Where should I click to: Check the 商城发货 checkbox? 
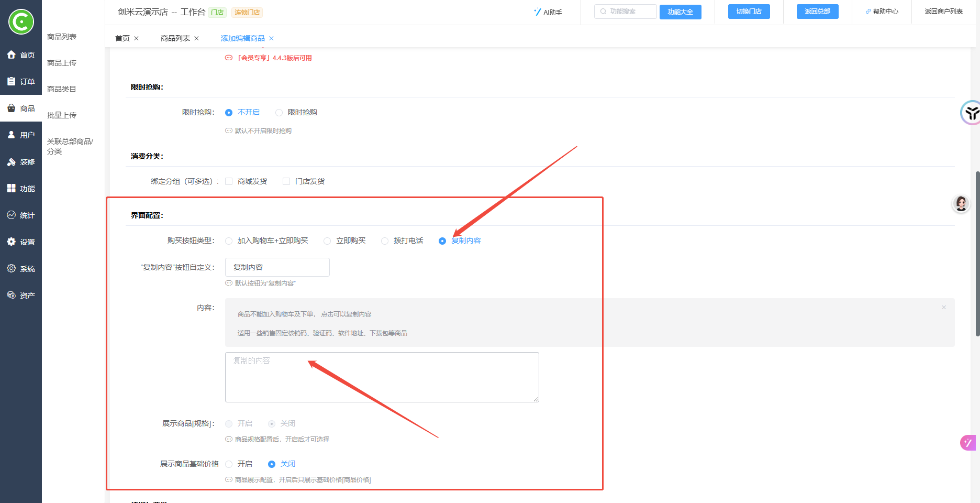coord(229,181)
